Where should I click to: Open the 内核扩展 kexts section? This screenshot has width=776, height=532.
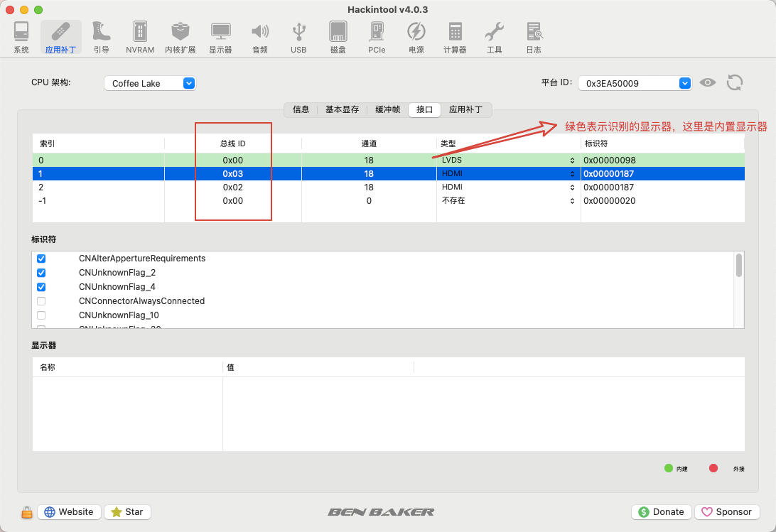point(180,37)
